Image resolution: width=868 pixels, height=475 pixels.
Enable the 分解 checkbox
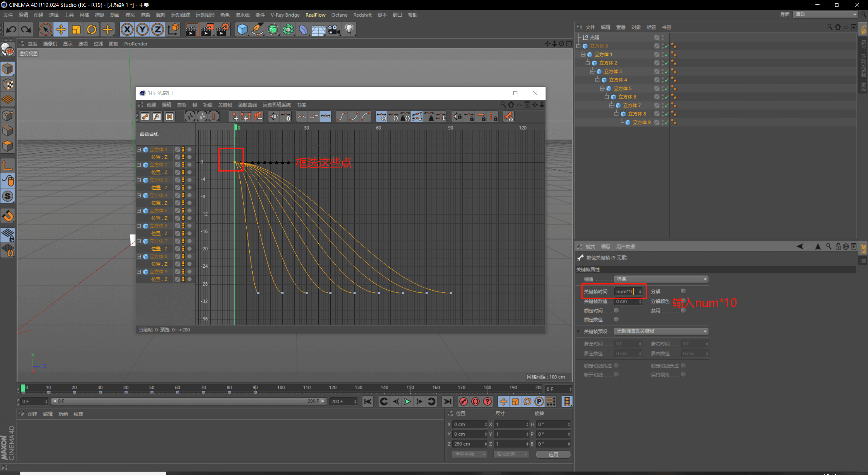tap(684, 291)
